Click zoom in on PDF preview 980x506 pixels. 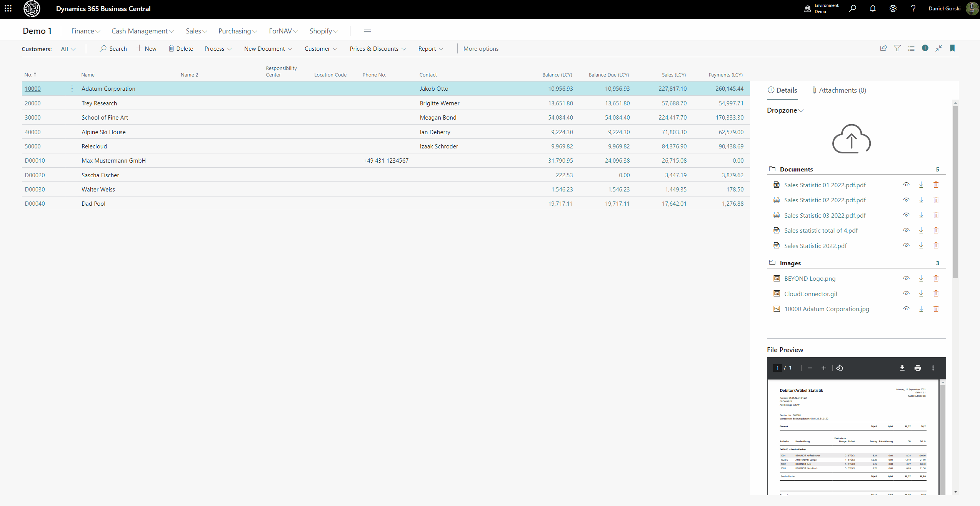(x=824, y=368)
